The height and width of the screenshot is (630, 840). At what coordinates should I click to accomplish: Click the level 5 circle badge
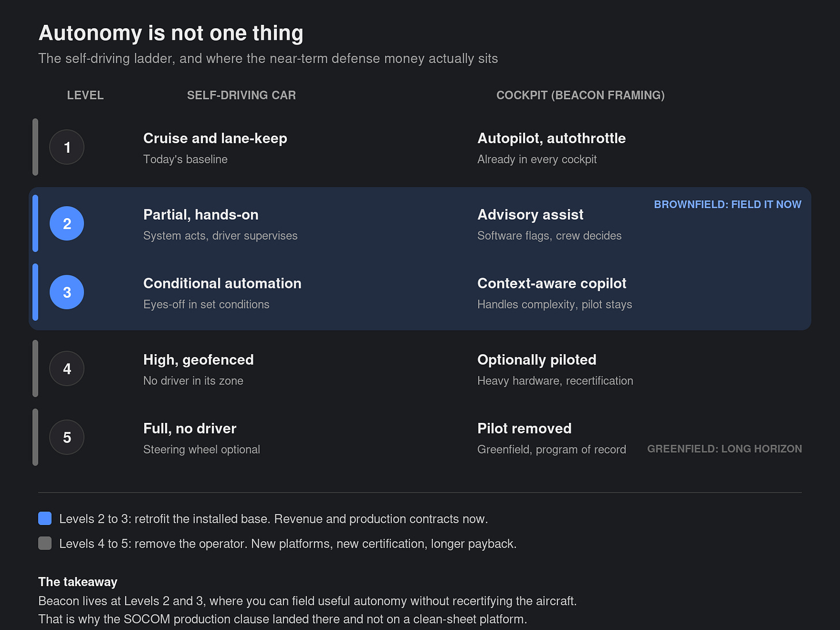click(x=67, y=437)
